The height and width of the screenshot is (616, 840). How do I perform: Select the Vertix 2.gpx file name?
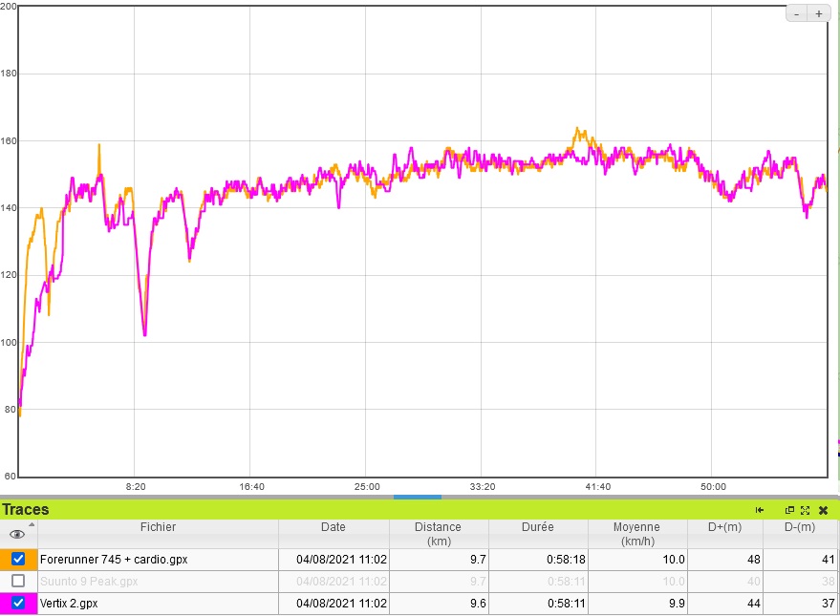pyautogui.click(x=69, y=604)
